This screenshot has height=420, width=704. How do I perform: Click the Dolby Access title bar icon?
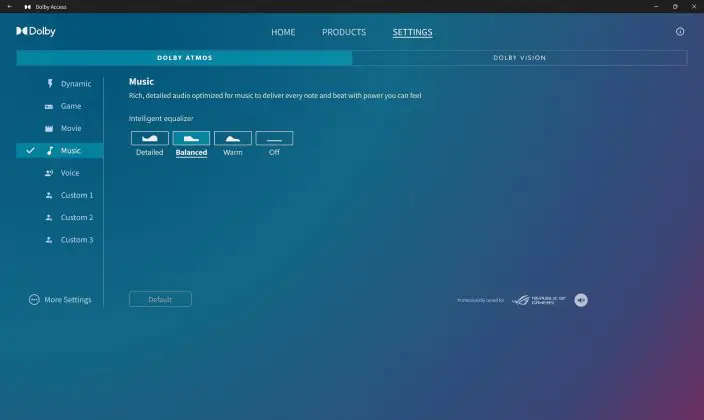coord(28,7)
